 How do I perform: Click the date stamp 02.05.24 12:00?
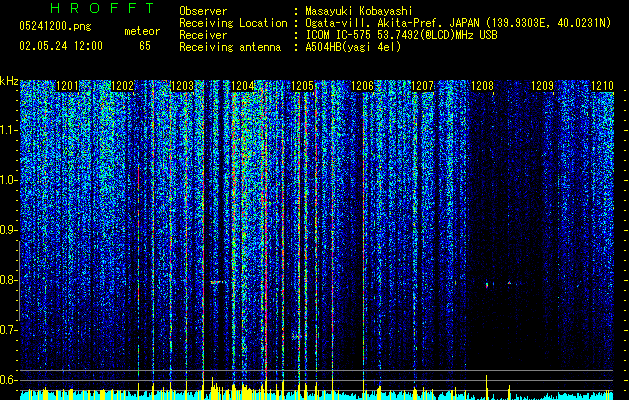click(x=61, y=46)
